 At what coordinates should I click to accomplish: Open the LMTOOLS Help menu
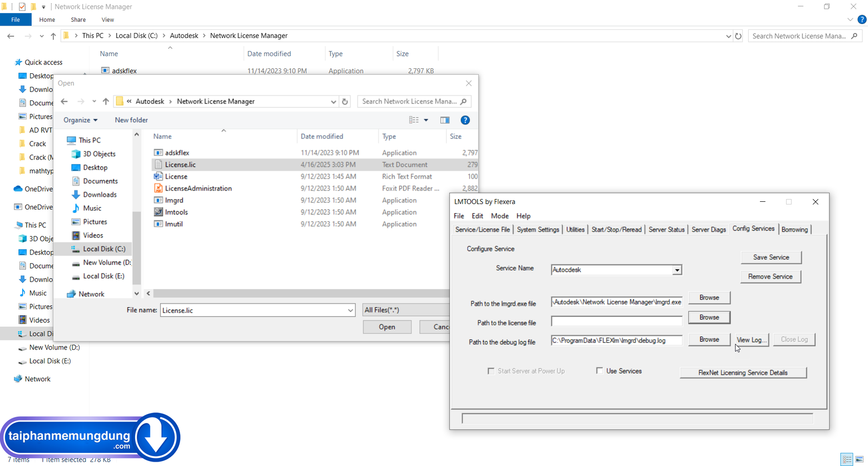tap(524, 216)
